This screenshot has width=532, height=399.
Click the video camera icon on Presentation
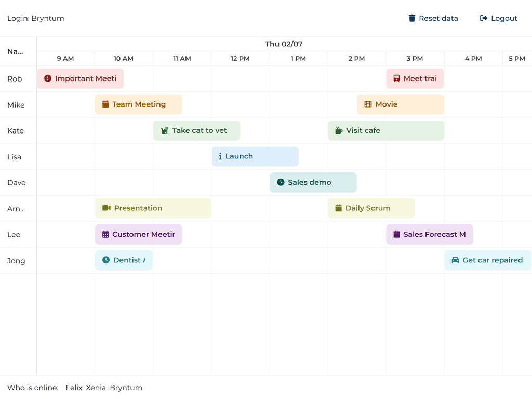click(107, 208)
